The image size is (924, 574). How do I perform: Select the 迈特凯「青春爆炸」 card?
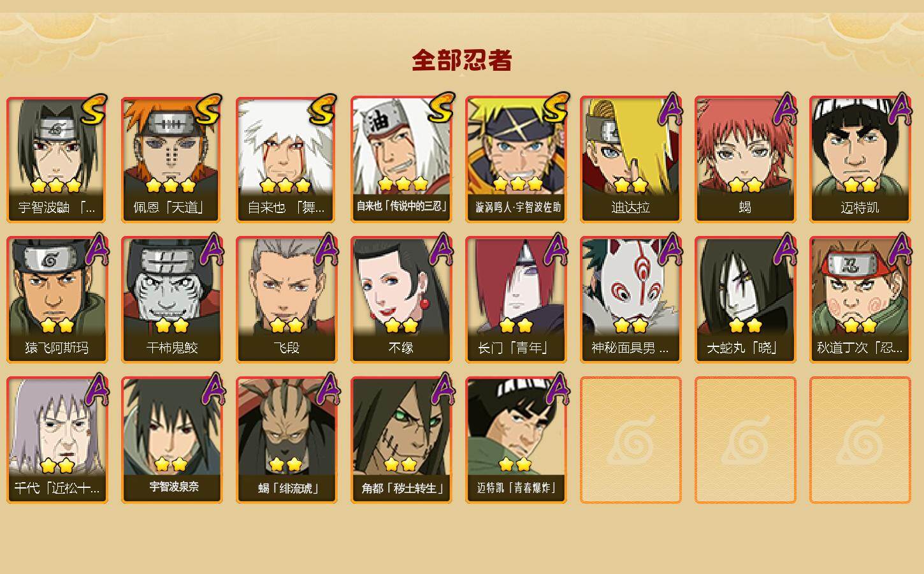pyautogui.click(x=516, y=440)
